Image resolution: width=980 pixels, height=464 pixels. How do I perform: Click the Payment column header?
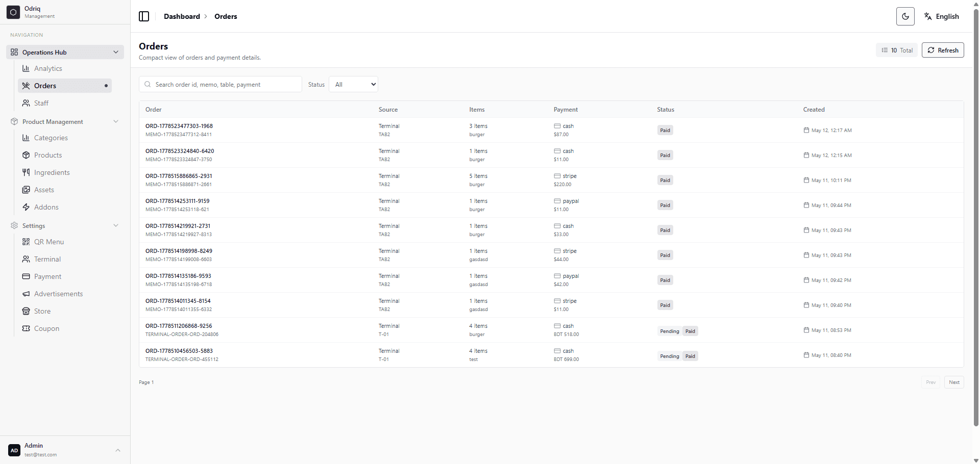(566, 110)
